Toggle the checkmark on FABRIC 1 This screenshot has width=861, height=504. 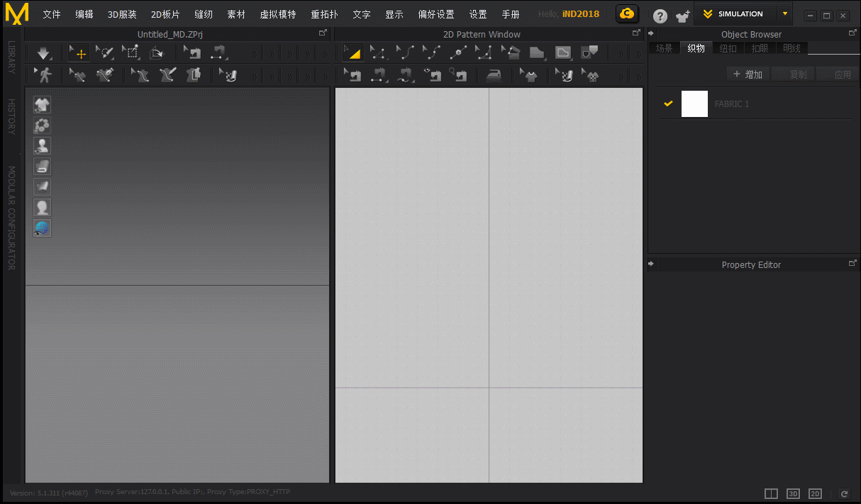[x=668, y=103]
